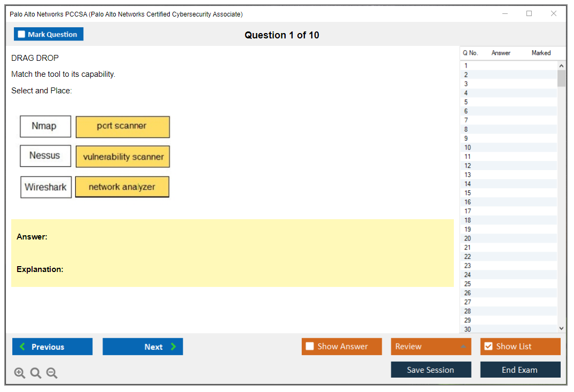Maximize the exam window

[529, 14]
